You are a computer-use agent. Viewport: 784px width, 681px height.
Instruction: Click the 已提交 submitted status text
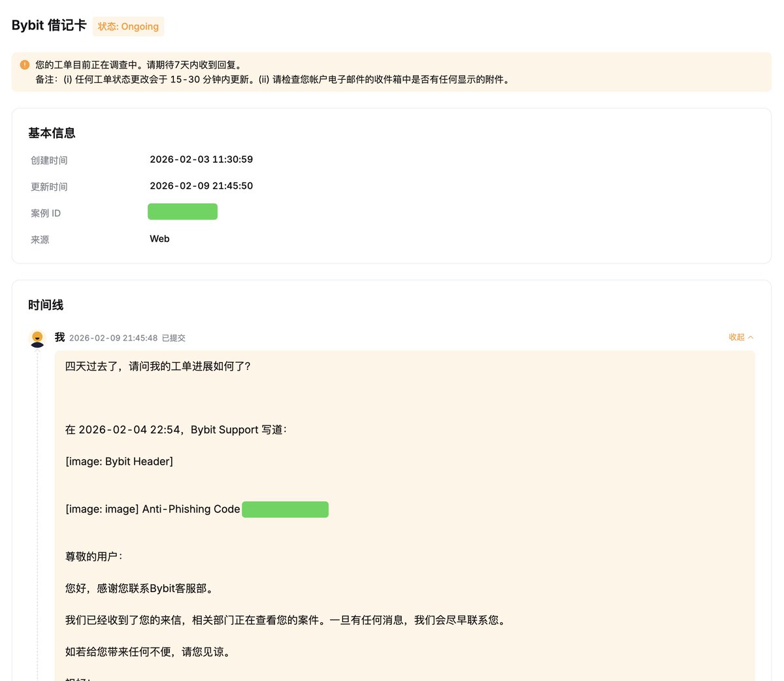tap(174, 338)
